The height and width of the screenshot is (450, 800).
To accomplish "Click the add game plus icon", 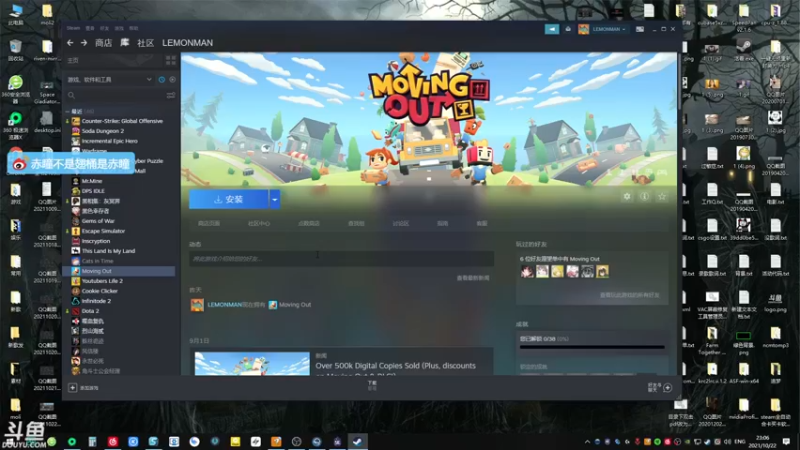I will 72,388.
